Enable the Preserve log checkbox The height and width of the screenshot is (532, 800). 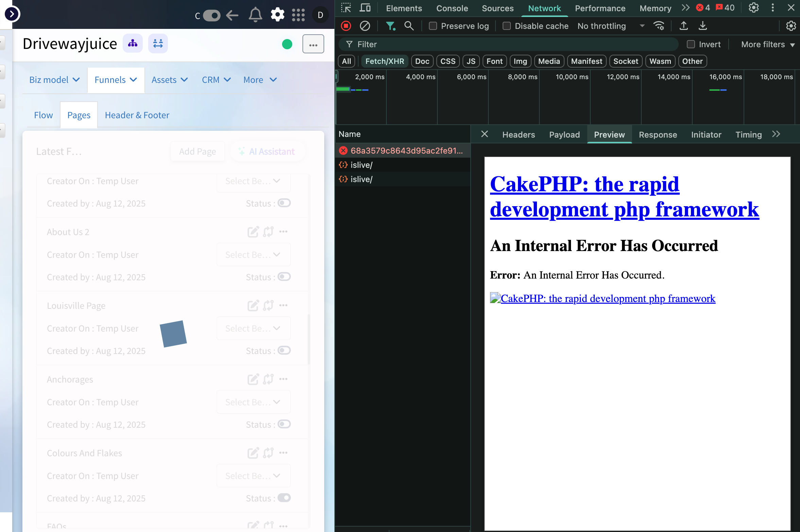[433, 26]
